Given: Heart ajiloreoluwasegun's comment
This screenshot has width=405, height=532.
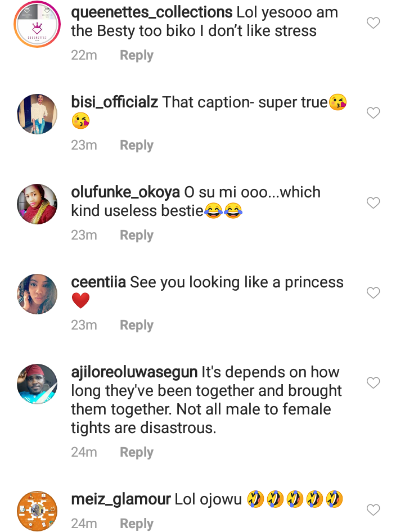Looking at the screenshot, I should pyautogui.click(x=373, y=383).
